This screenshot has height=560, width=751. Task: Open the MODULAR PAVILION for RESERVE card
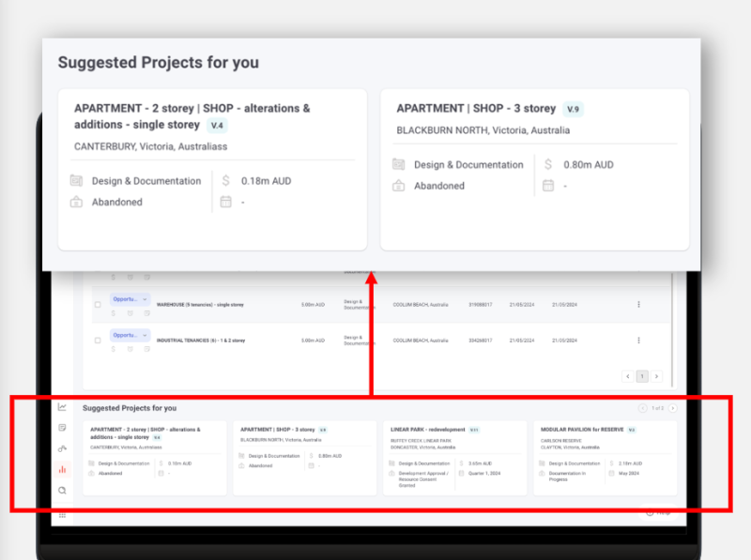point(605,457)
